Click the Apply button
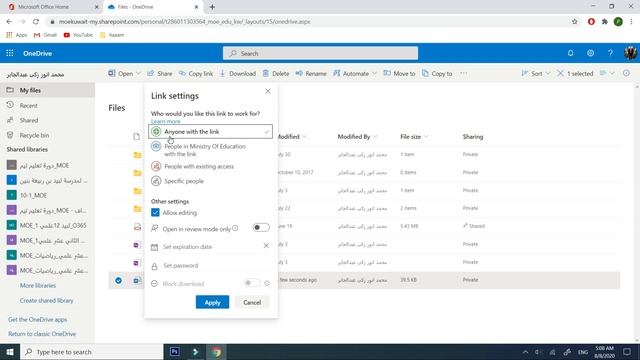This screenshot has height=360, width=640. coord(212,302)
